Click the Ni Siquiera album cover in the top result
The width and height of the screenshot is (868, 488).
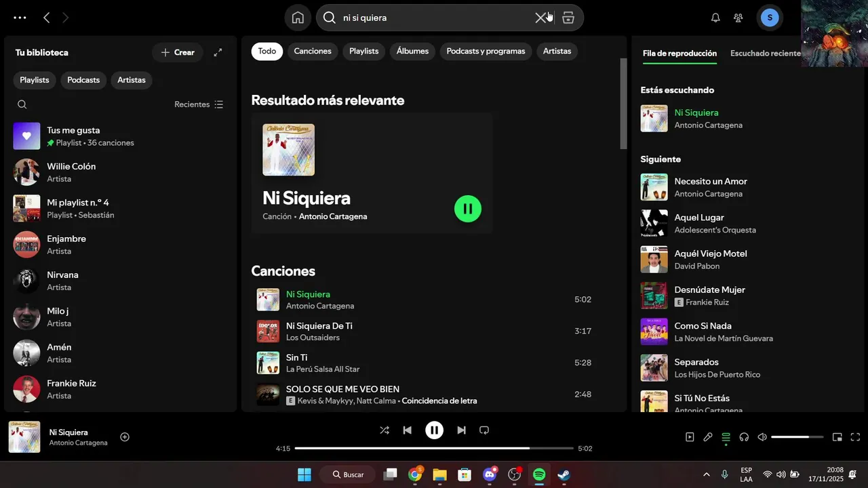click(289, 150)
